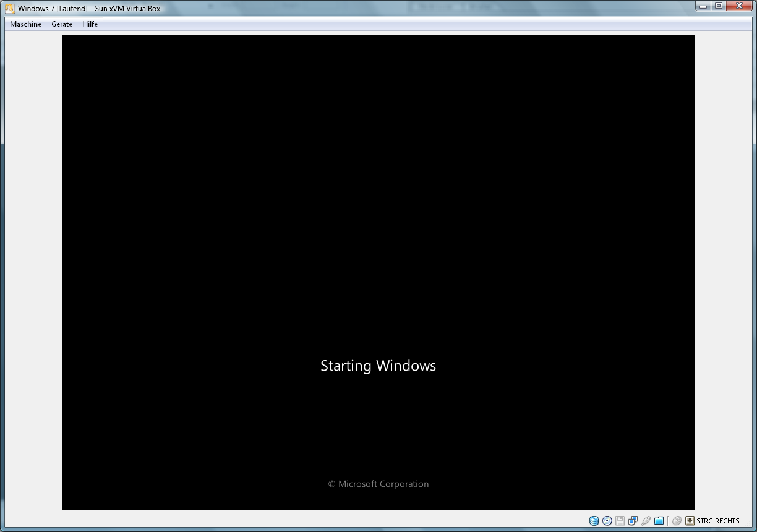This screenshot has height=532, width=757.
Task: Click the floppy disk status icon
Action: pos(620,521)
